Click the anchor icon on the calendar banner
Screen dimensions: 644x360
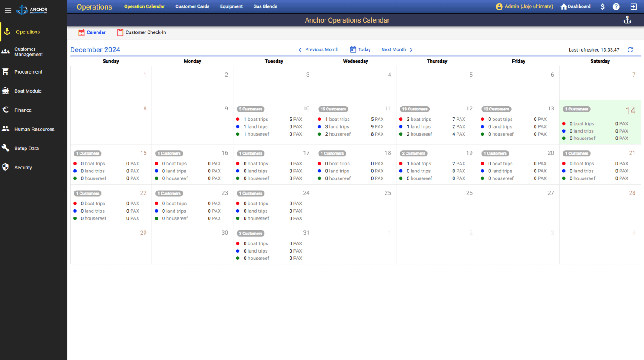627,19
